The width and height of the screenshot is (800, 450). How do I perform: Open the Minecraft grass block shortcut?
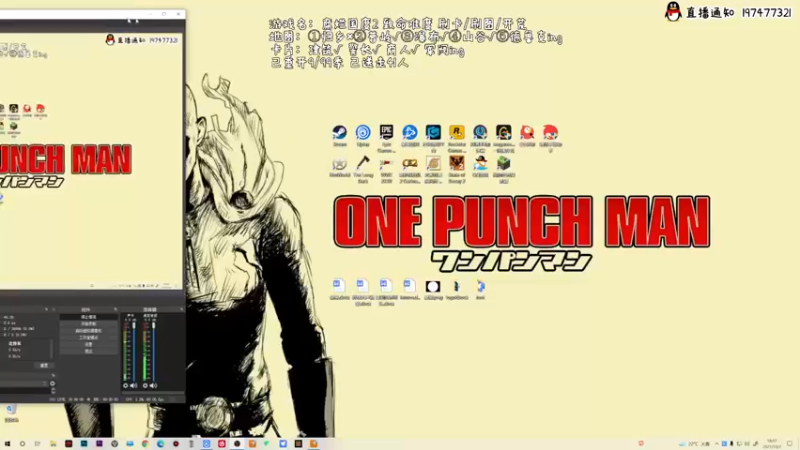click(x=504, y=169)
